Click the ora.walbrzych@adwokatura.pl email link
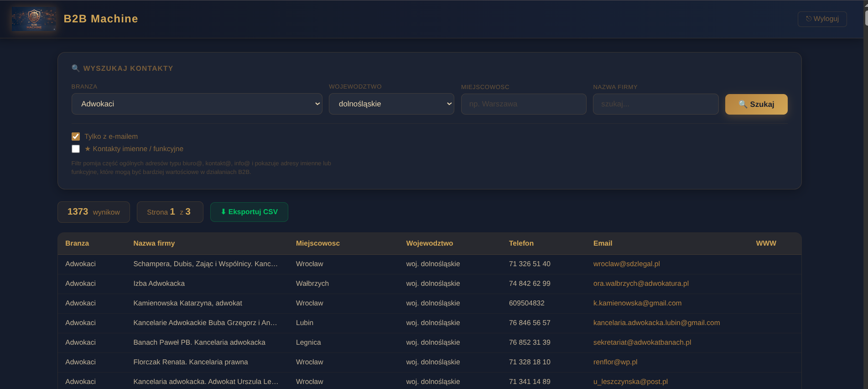Screen dimensions: 868x389 [641, 284]
